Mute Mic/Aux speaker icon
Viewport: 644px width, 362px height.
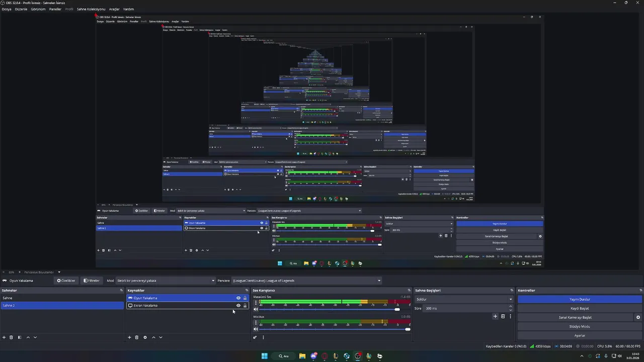[x=256, y=329]
